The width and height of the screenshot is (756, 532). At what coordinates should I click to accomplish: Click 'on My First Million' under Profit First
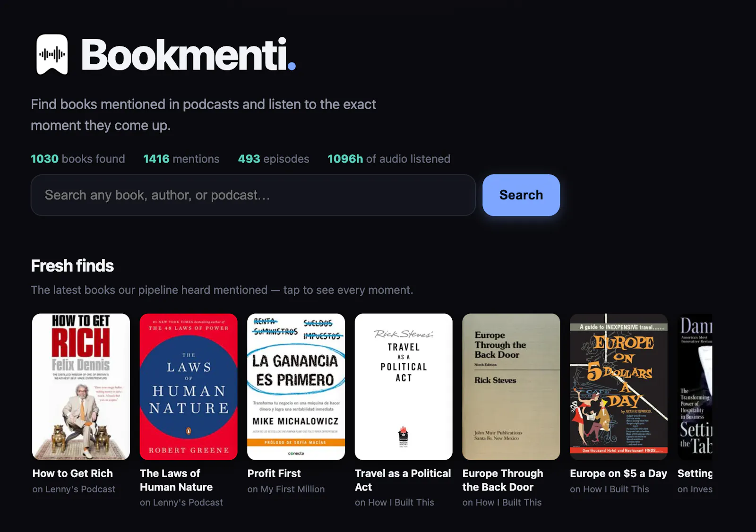[286, 489]
